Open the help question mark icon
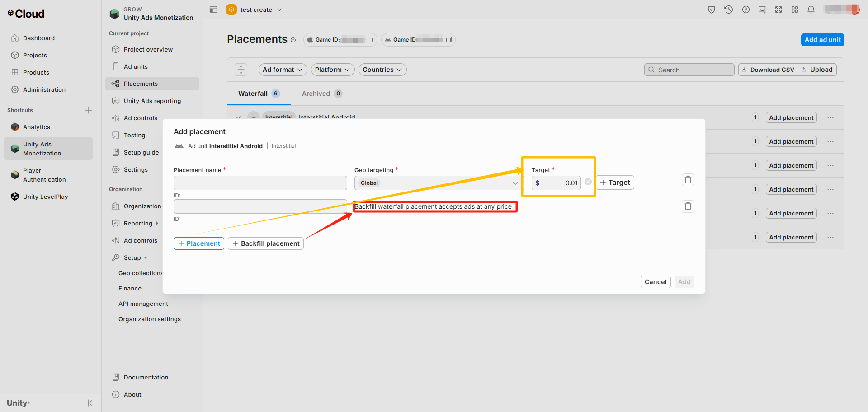This screenshot has height=412, width=868. click(x=745, y=9)
